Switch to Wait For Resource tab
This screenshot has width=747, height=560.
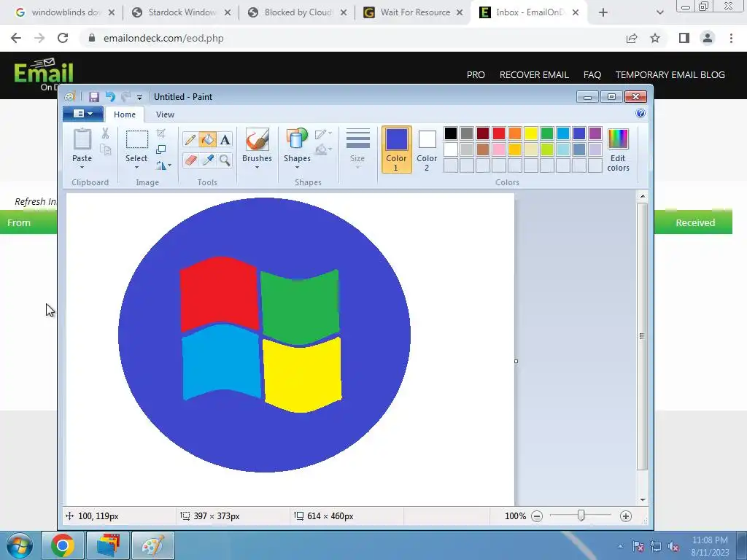413,12
